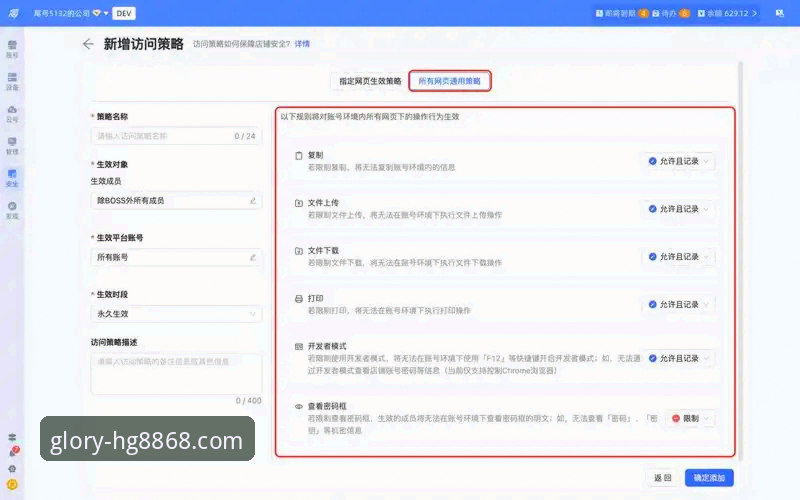
Task: Click the top-right corner icon in header
Action: 780,13
